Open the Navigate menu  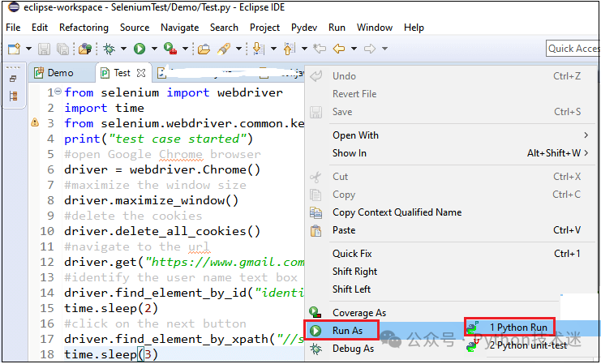tap(180, 28)
